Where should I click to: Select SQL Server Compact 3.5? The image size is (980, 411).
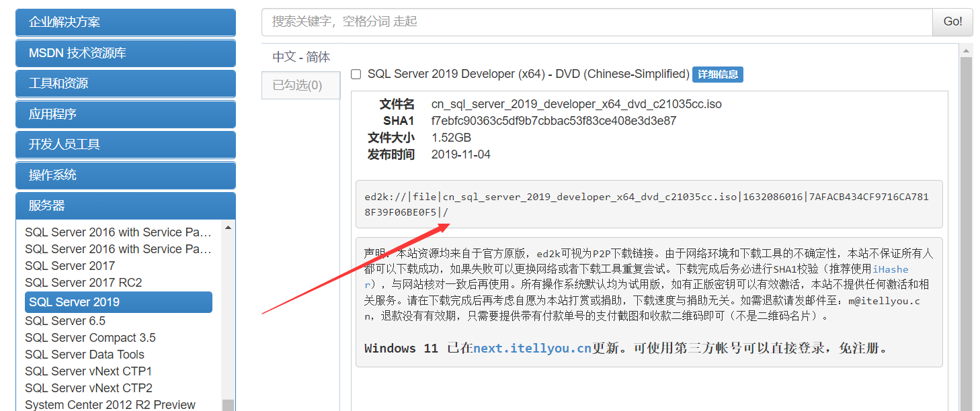pyautogui.click(x=90, y=338)
